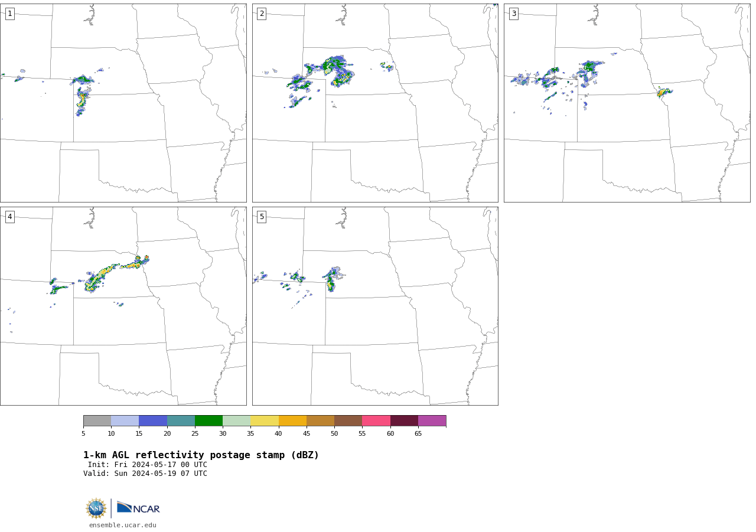Click the teal 20-25 dBZ swatch

click(181, 421)
